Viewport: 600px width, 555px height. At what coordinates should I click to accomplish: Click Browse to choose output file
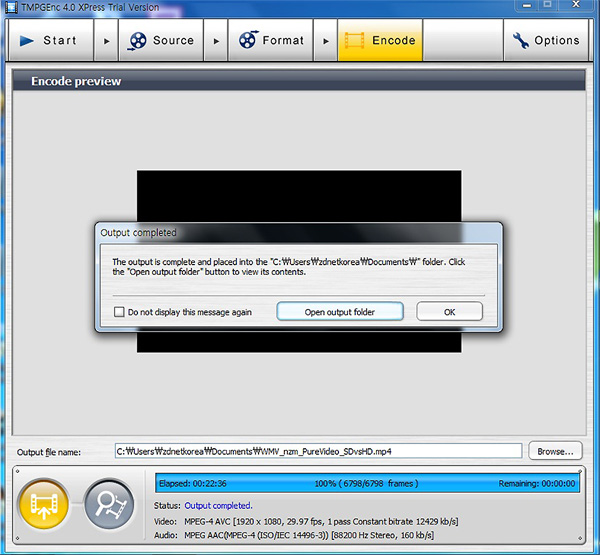(x=555, y=451)
